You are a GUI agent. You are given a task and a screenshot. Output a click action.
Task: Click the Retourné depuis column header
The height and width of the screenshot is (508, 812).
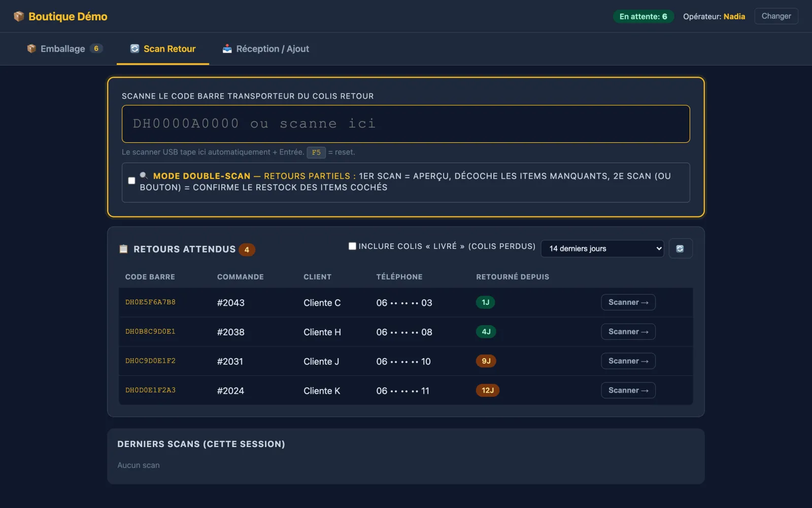513,277
